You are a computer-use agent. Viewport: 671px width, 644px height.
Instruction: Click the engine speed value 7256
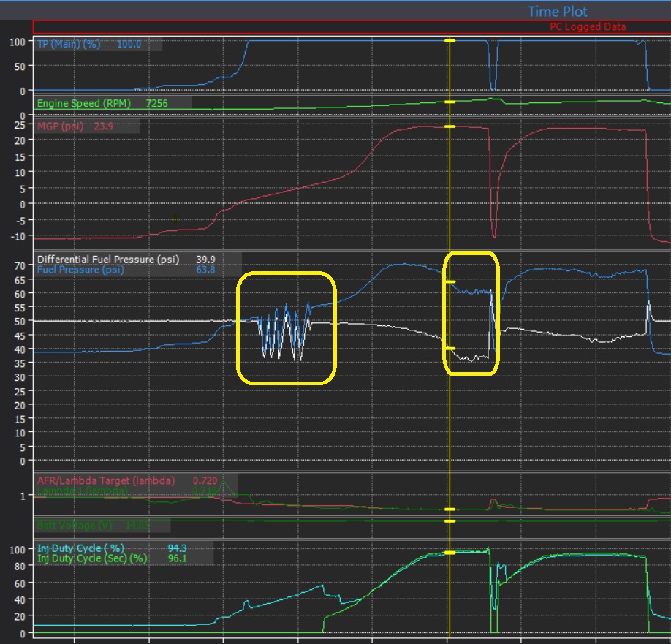pos(156,103)
